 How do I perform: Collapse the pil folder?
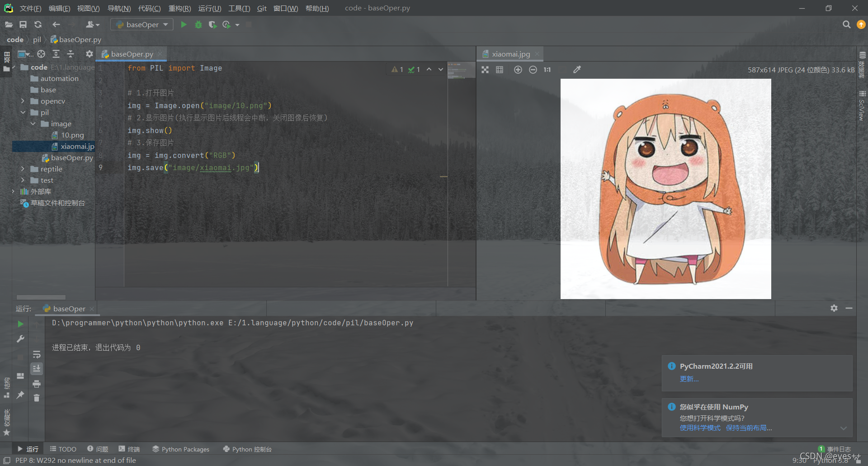(23, 112)
